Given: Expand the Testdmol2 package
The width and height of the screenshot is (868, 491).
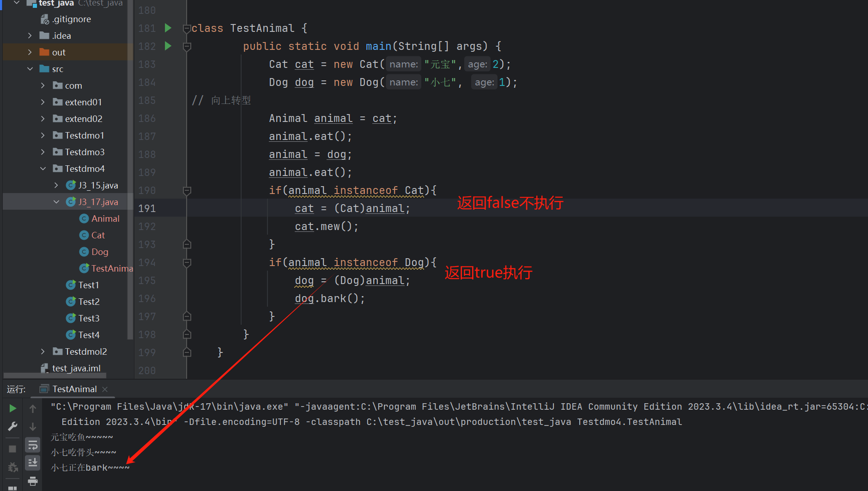Looking at the screenshot, I should 43,352.
